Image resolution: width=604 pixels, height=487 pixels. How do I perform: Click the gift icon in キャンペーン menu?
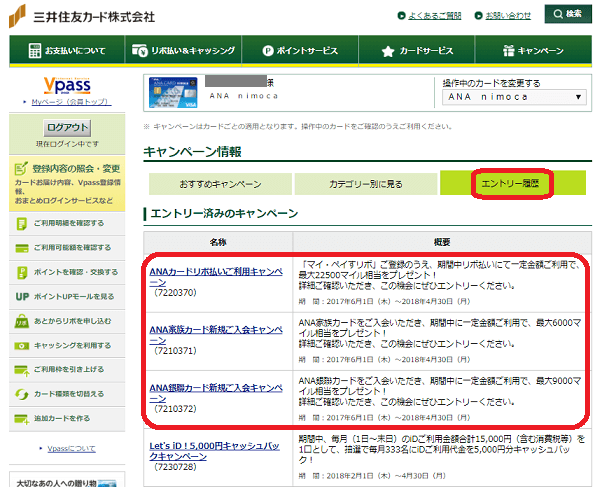[508, 50]
